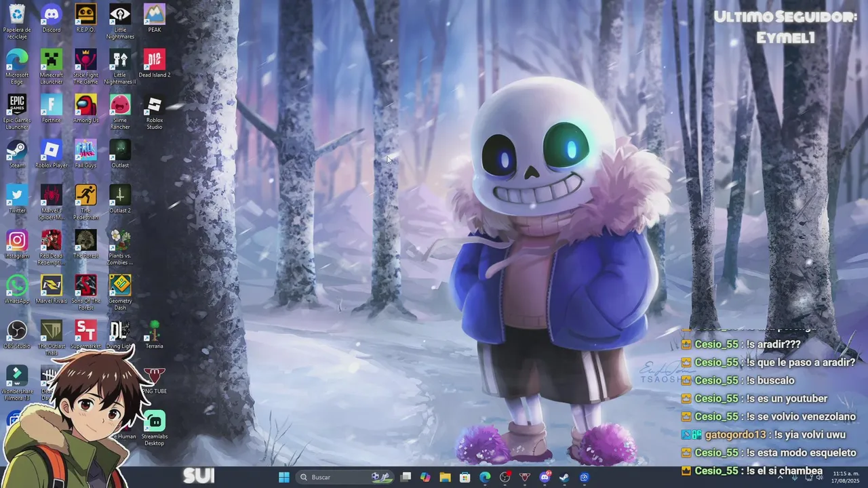
Task: Open the Little Nightmares shortcut
Action: [120, 20]
